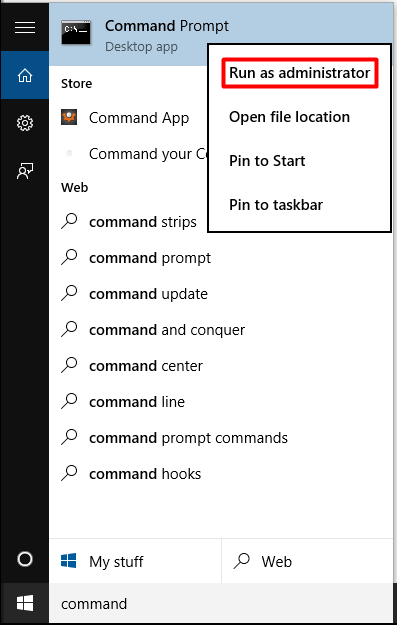Click the Command Prompt app icon

click(x=76, y=33)
